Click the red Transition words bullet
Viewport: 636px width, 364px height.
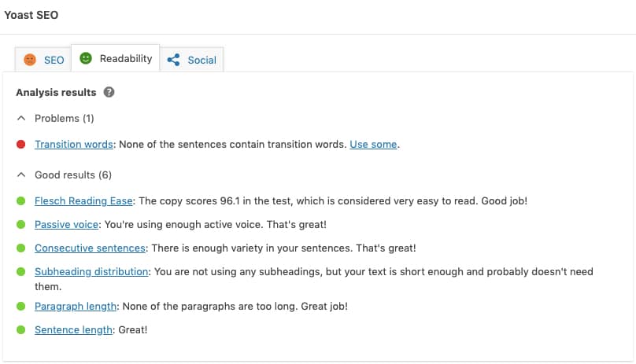[21, 145]
